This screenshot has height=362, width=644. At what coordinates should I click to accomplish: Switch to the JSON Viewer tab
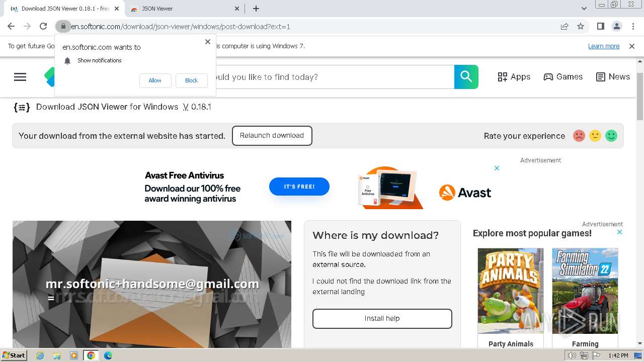tap(184, 9)
